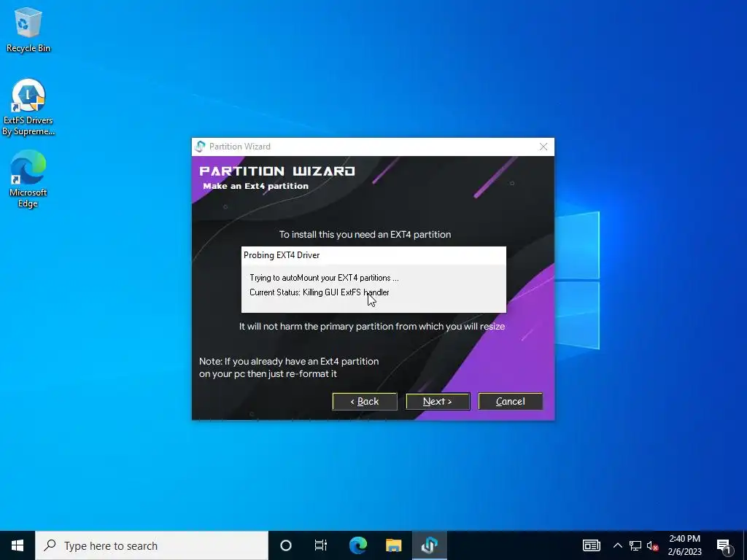Screen dimensions: 747x560
Task: Click 'To install this you need an EXT4 partition'
Action: coord(365,234)
